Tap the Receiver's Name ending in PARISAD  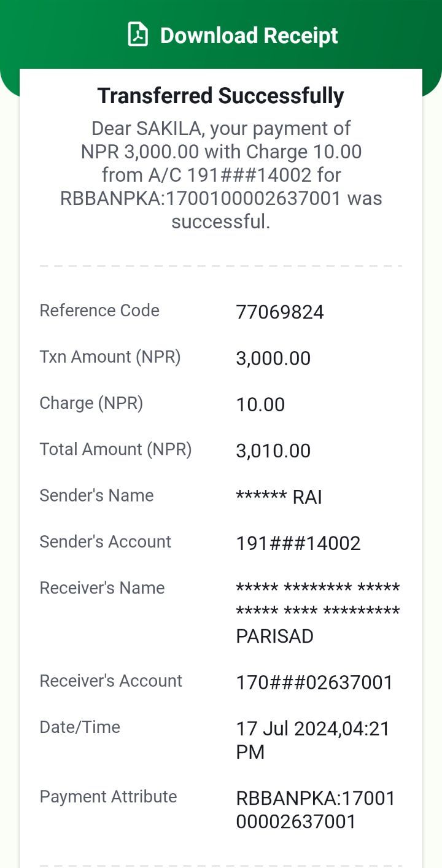(x=318, y=612)
